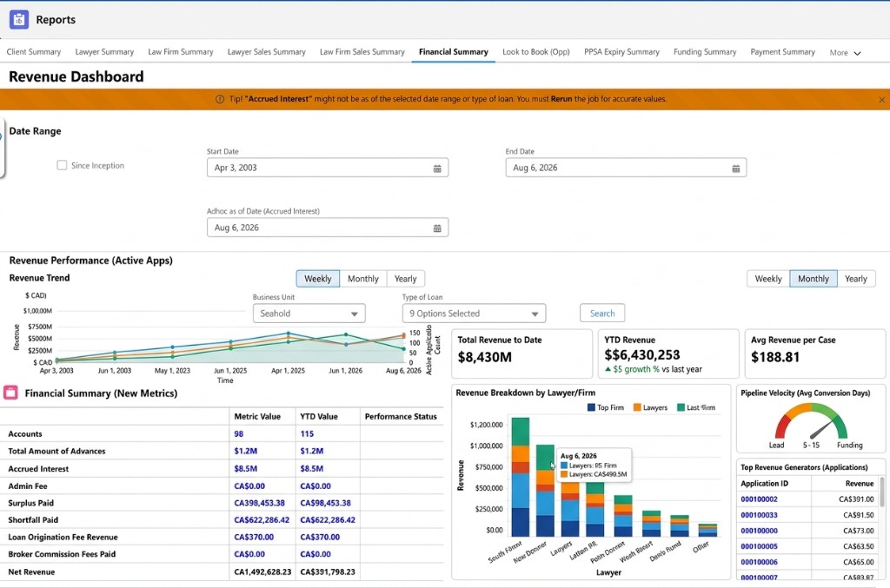Click the Revenue column header in generators table
This screenshot has width=890, height=588.
[860, 483]
